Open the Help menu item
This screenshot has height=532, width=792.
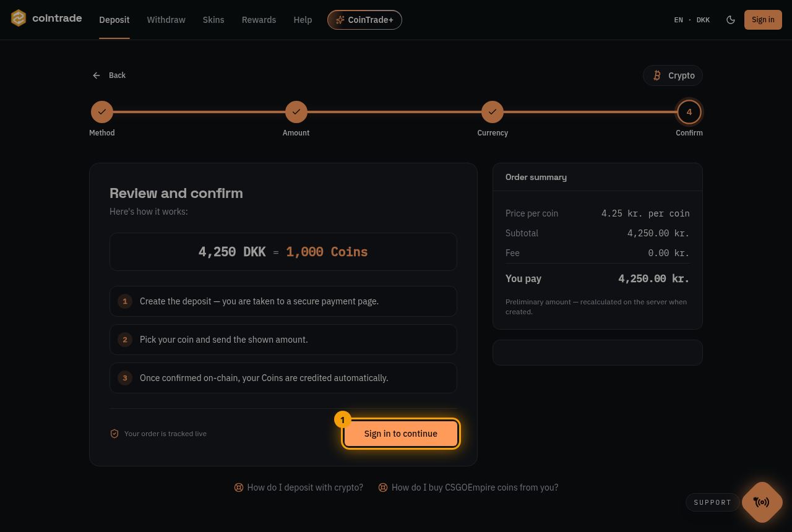tap(303, 20)
